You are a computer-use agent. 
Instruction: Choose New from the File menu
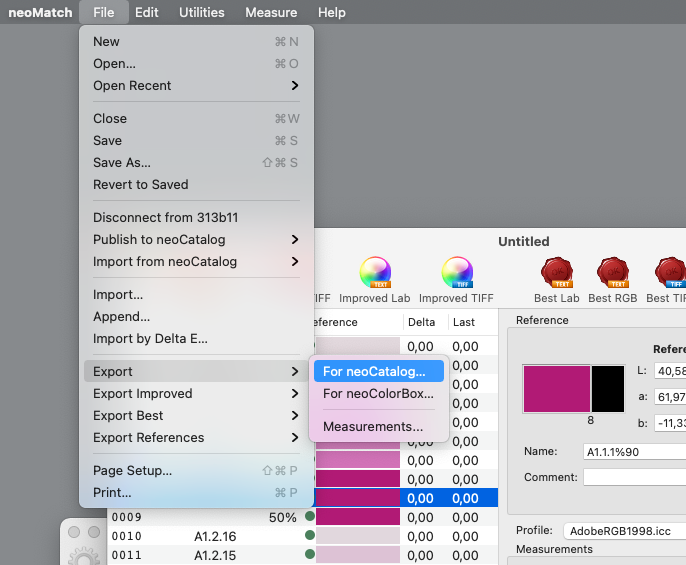click(196, 42)
